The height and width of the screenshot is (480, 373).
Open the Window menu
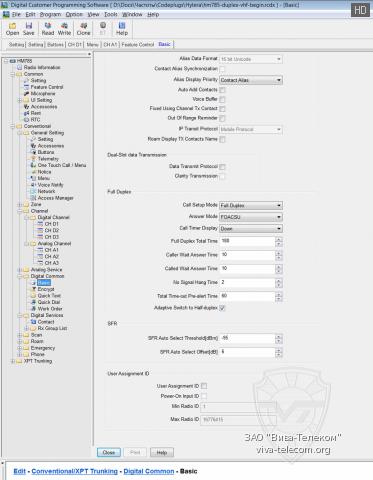[132, 15]
